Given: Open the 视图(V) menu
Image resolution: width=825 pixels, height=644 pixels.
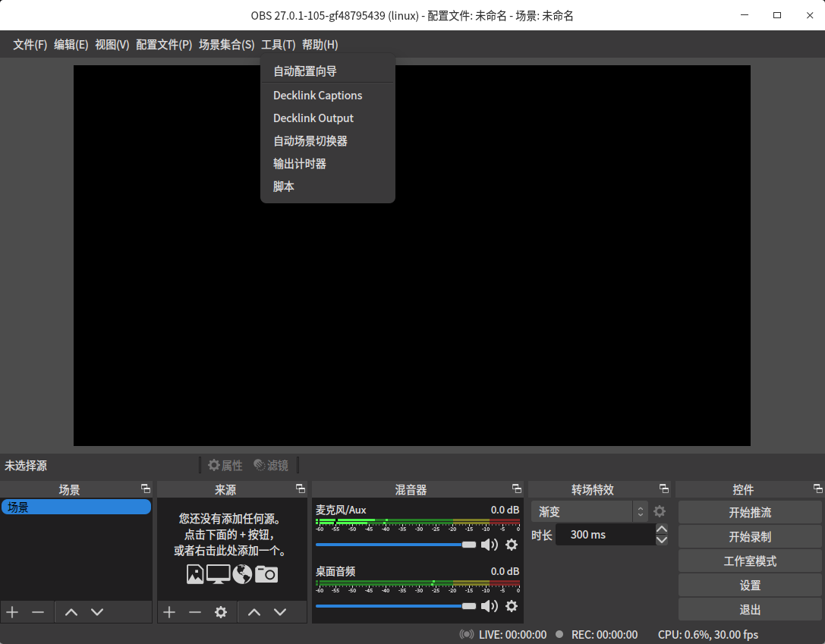Looking at the screenshot, I should pyautogui.click(x=112, y=45).
